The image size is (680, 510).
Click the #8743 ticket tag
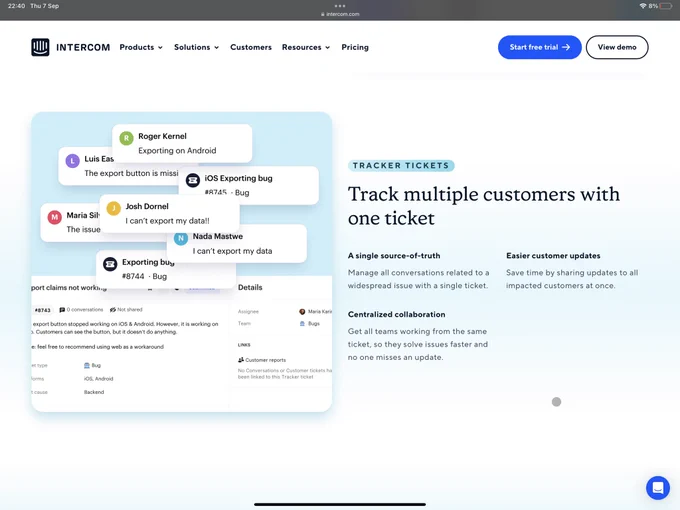(x=43, y=310)
